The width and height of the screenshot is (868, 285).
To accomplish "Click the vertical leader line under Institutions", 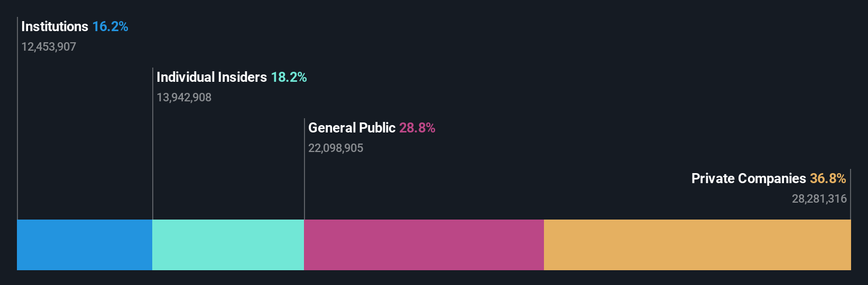I will point(17,132).
